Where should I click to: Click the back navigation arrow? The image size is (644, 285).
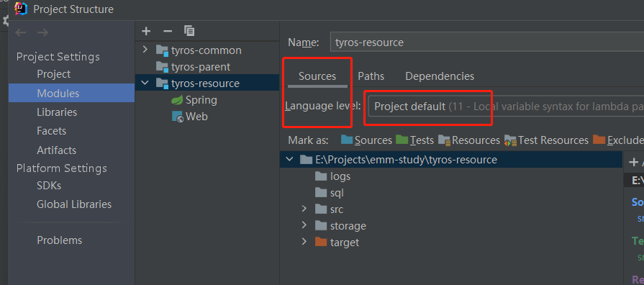21,32
